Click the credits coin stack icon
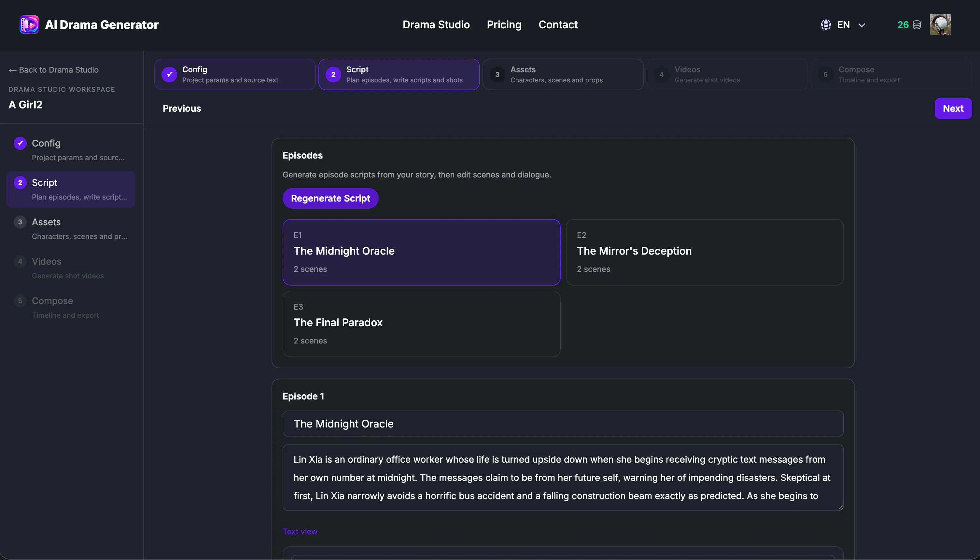This screenshot has width=980, height=560. tap(917, 25)
